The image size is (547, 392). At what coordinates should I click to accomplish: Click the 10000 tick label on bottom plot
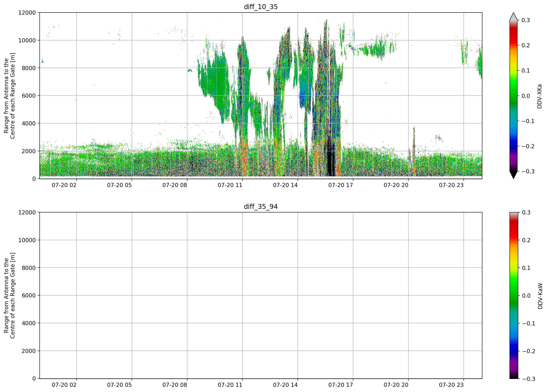(27, 240)
